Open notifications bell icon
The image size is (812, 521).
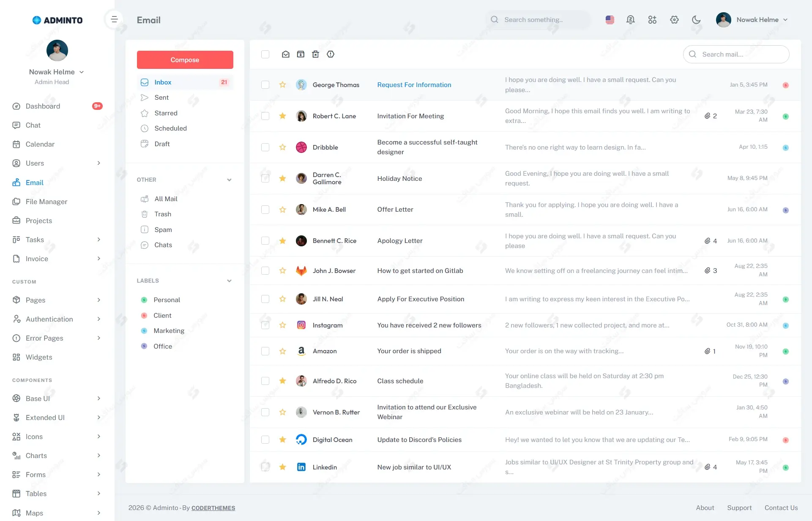coord(630,20)
